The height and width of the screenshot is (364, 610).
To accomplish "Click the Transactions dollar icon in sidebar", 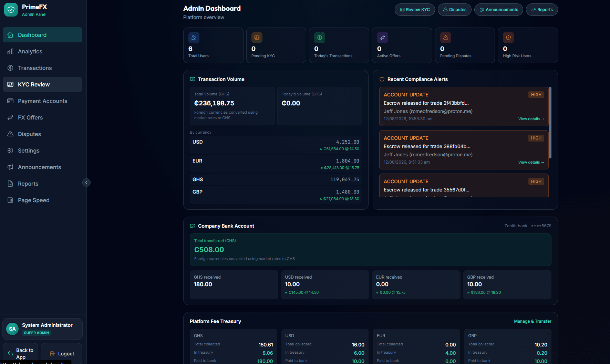I will tap(10, 68).
